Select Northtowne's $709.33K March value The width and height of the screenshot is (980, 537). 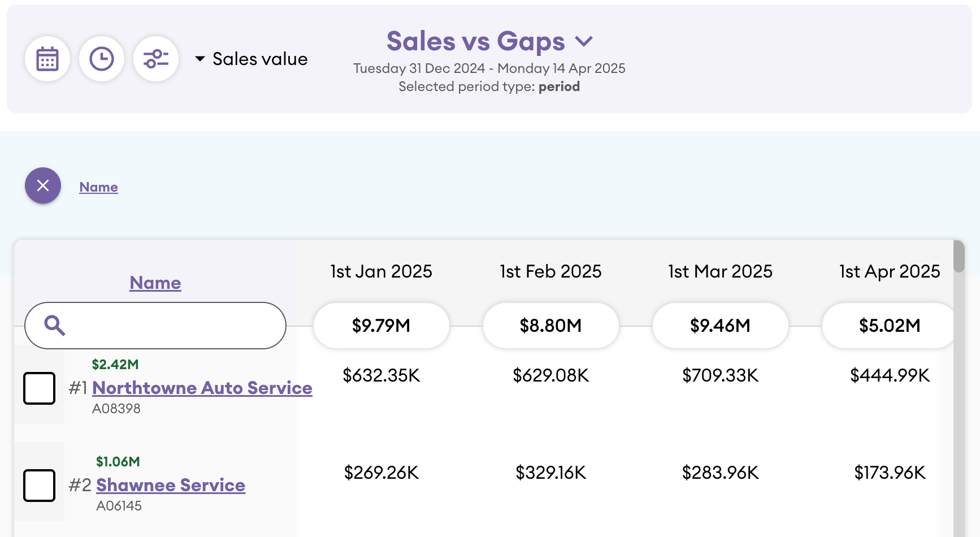[720, 375]
